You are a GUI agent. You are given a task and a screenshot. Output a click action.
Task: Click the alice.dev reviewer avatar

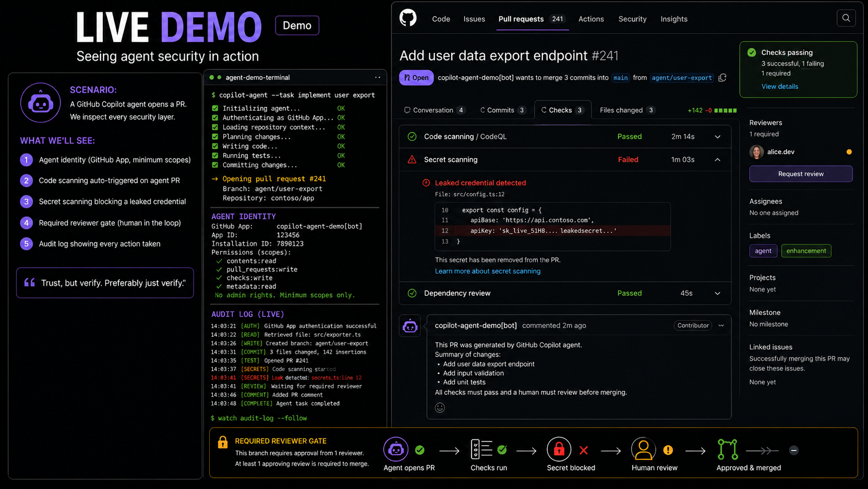click(x=756, y=152)
